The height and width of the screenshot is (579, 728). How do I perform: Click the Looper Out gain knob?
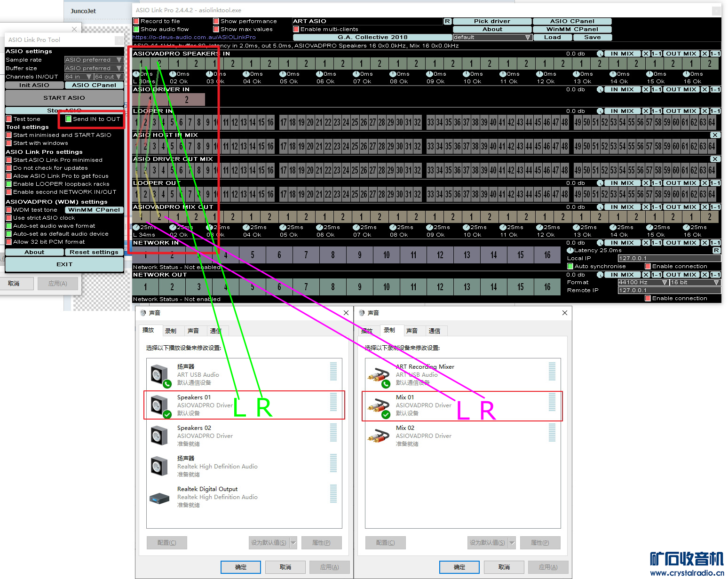coord(600,183)
